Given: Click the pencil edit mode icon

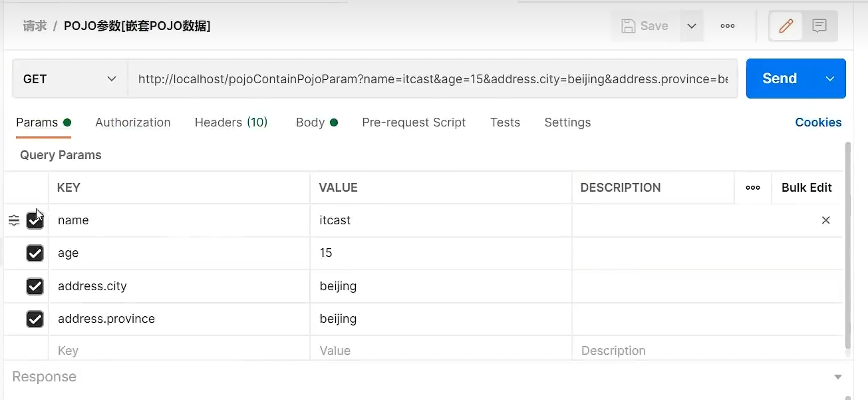Looking at the screenshot, I should 786,26.
